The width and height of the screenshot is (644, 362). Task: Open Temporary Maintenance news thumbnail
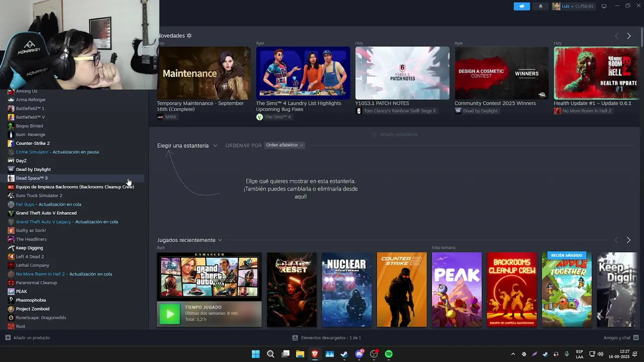pos(204,73)
